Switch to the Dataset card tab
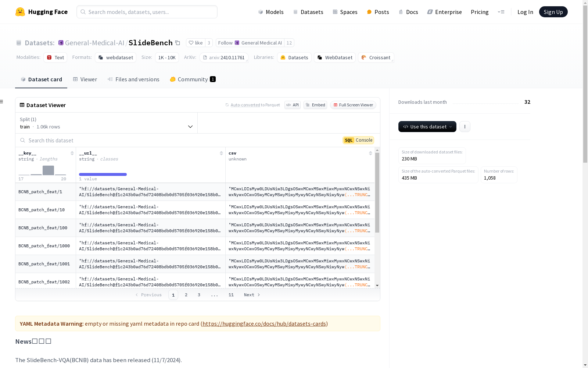Viewport: 588px width, 368px height. [41, 79]
